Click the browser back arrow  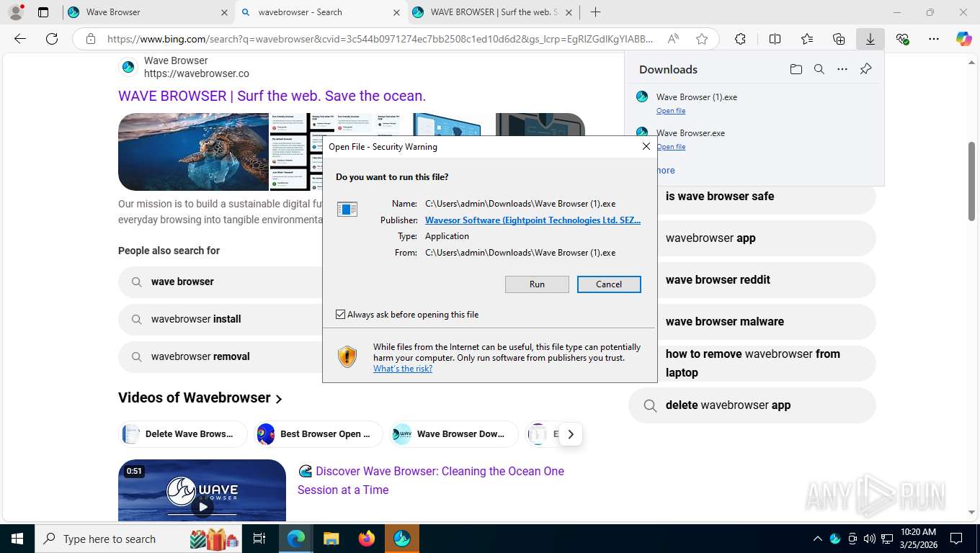tap(20, 39)
